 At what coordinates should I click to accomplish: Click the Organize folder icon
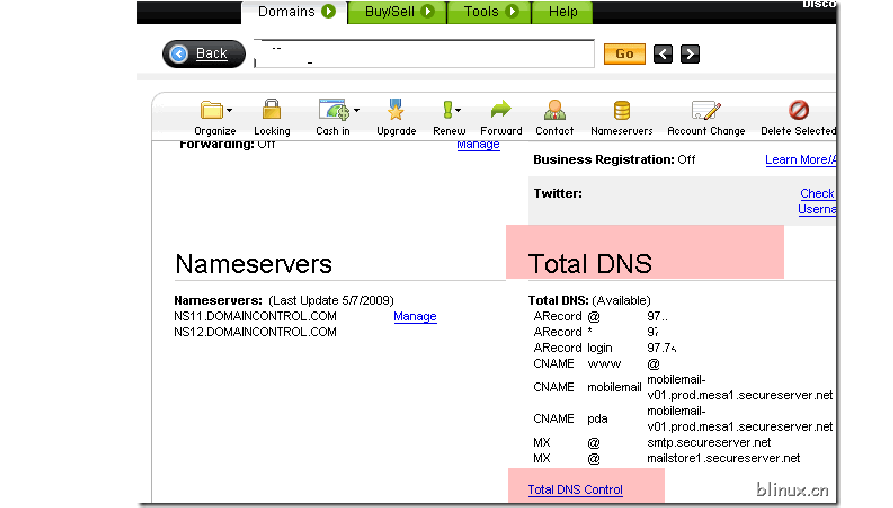coord(212,110)
